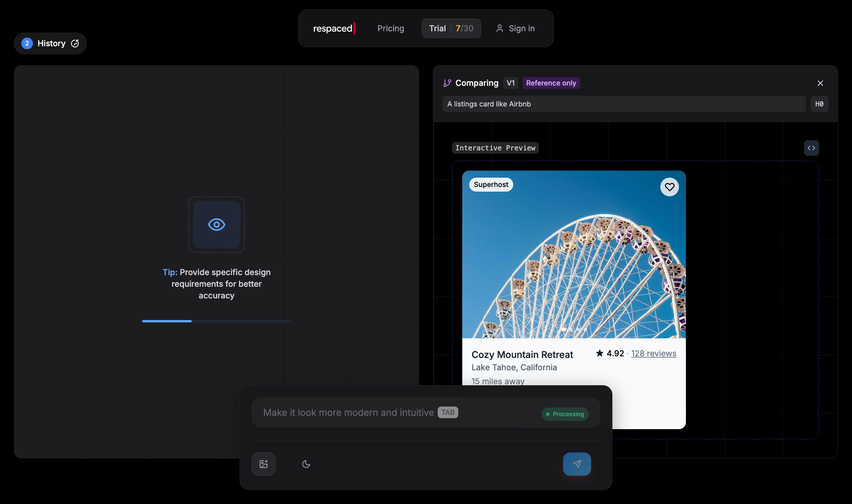Open the Pricing page
The image size is (852, 504).
pyautogui.click(x=391, y=29)
